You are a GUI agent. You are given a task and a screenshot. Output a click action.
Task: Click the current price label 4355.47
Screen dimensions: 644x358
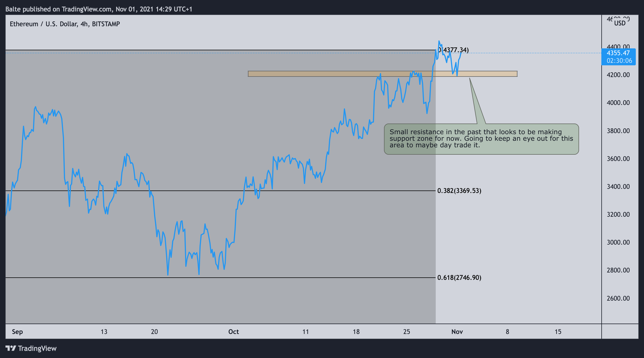(618, 53)
